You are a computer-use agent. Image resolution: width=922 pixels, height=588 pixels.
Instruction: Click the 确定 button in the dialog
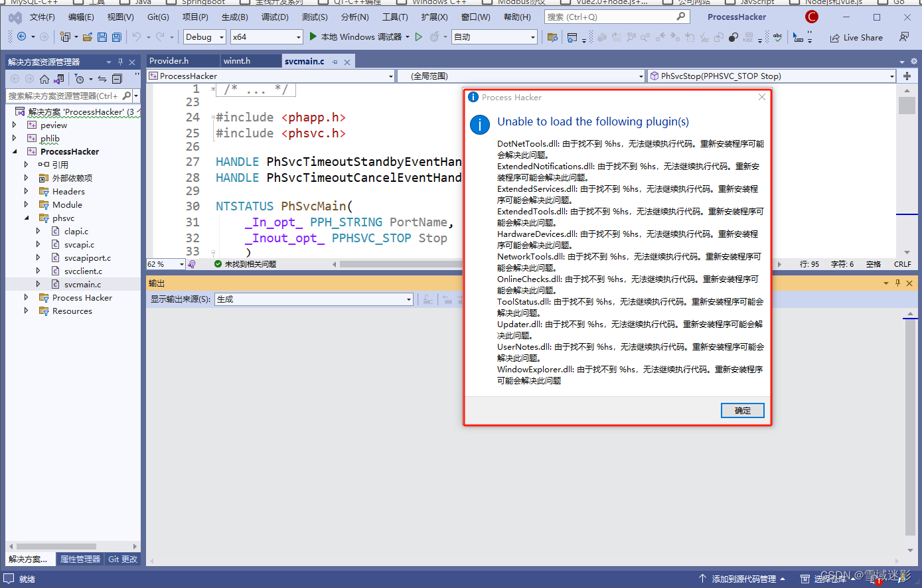tap(742, 410)
